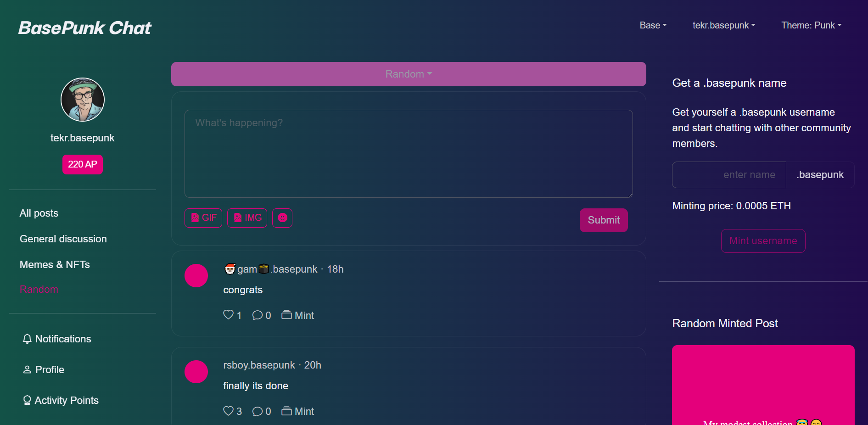Open the tekr.basepunk account dropdown
The width and height of the screenshot is (868, 425).
click(x=723, y=25)
